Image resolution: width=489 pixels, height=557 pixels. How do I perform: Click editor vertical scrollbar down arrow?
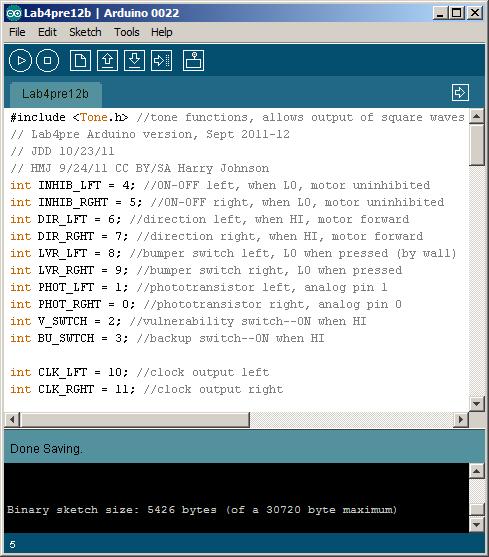click(477, 404)
